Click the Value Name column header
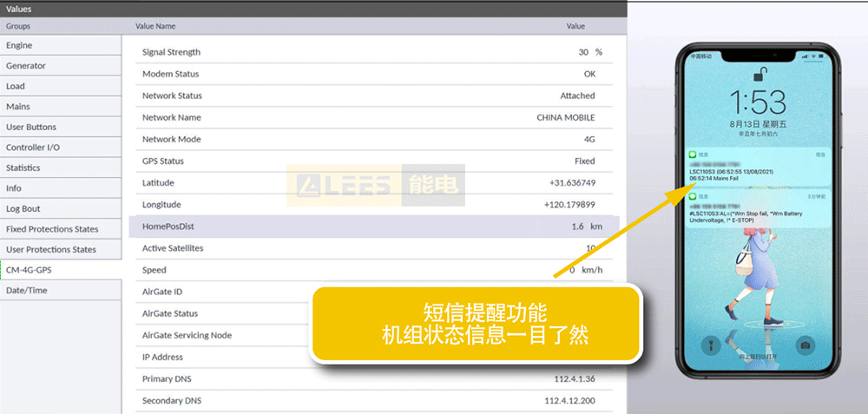The height and width of the screenshot is (414, 868). [x=155, y=26]
